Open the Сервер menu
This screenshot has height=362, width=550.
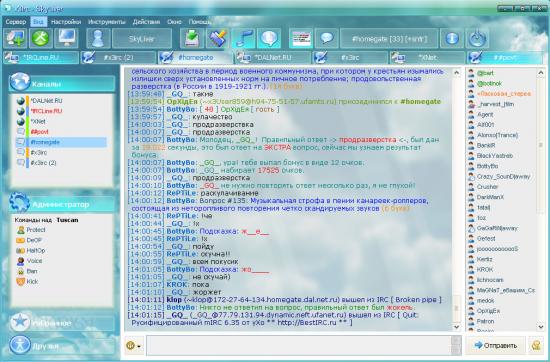16,22
